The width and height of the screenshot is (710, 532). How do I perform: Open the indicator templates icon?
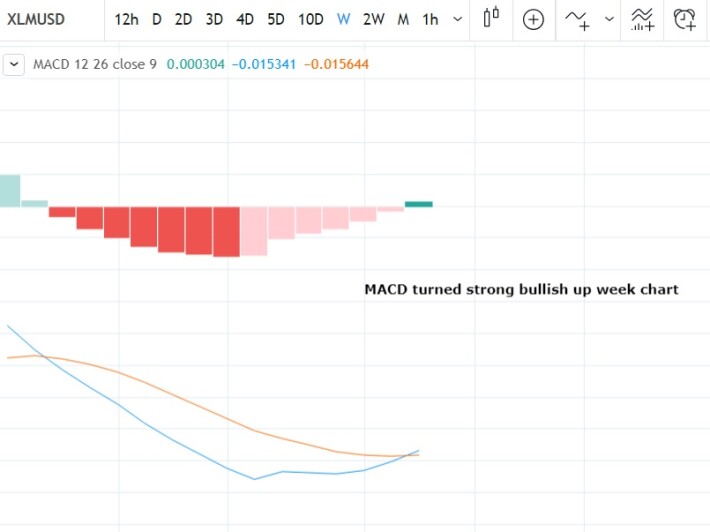point(643,20)
